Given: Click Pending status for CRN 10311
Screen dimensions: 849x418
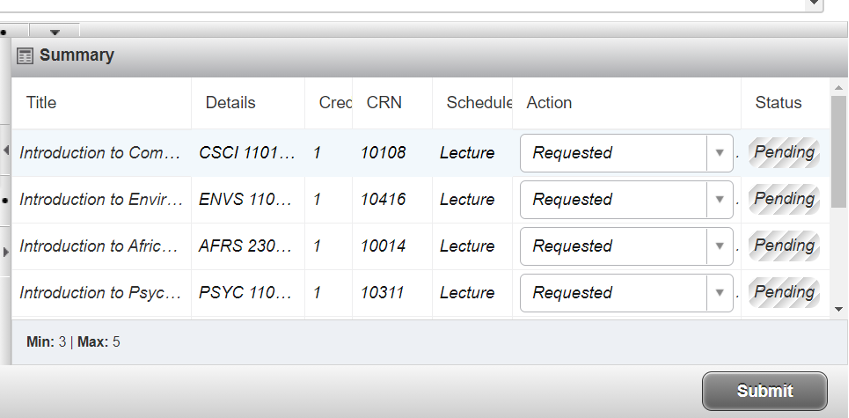Looking at the screenshot, I should pyautogui.click(x=784, y=292).
